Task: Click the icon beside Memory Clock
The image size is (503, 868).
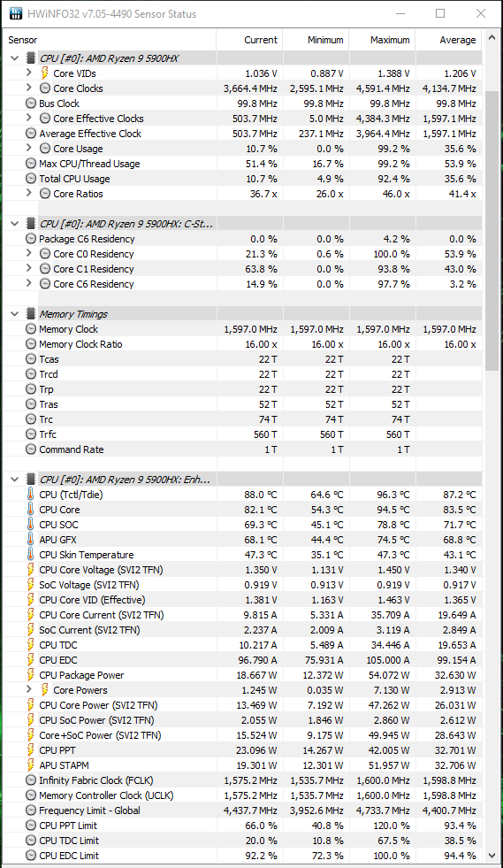Action: pos(31,329)
